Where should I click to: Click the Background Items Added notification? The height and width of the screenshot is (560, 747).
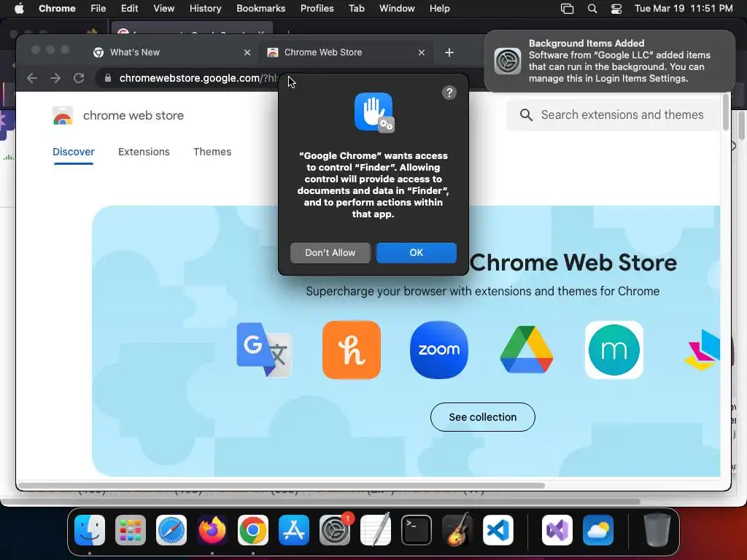point(609,61)
